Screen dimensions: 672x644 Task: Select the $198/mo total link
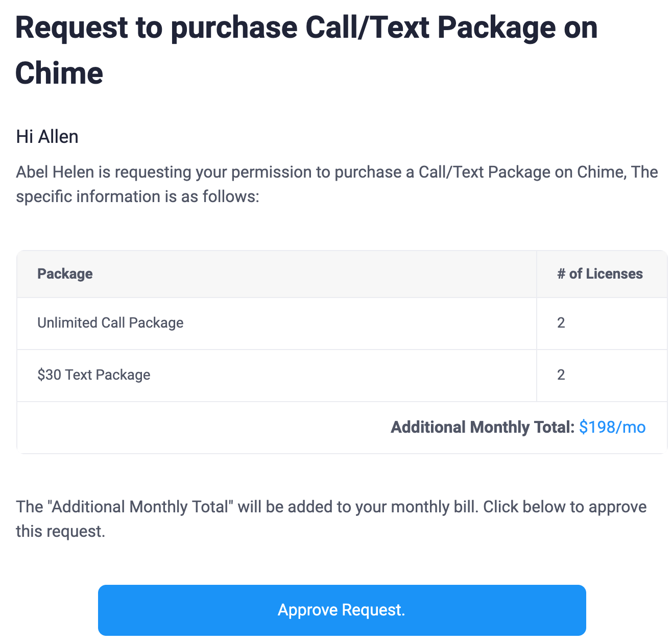[612, 427]
